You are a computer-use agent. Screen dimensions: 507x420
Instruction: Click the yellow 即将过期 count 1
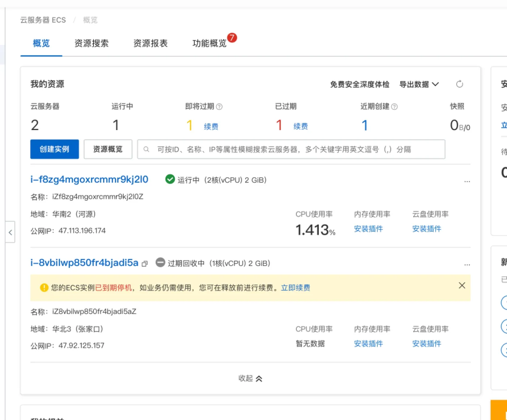(189, 125)
